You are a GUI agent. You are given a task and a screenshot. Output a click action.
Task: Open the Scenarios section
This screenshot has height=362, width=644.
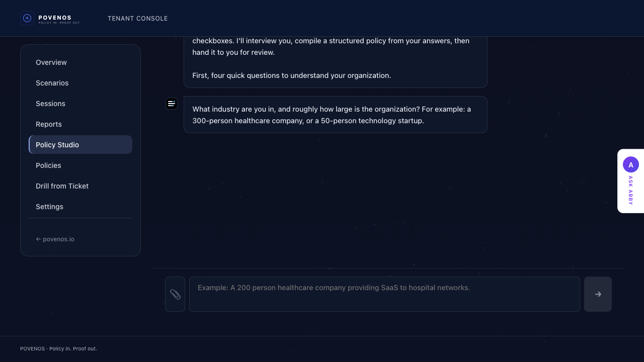point(52,83)
